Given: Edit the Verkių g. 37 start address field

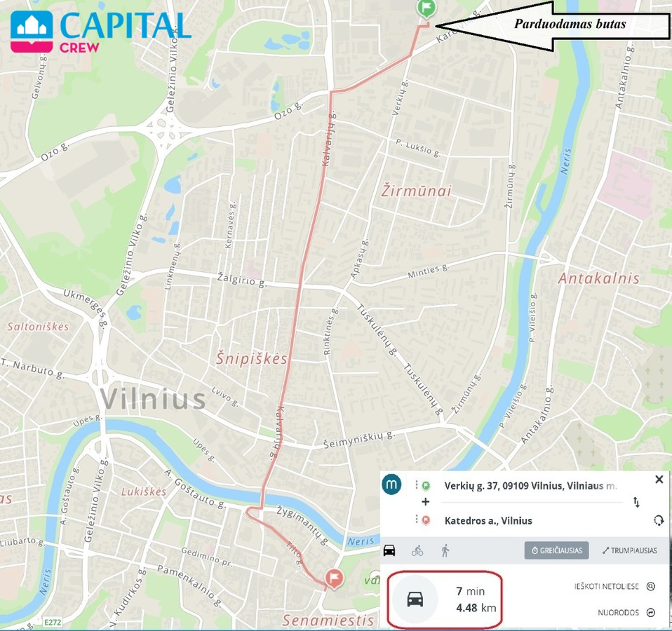Looking at the screenshot, I should tap(530, 486).
